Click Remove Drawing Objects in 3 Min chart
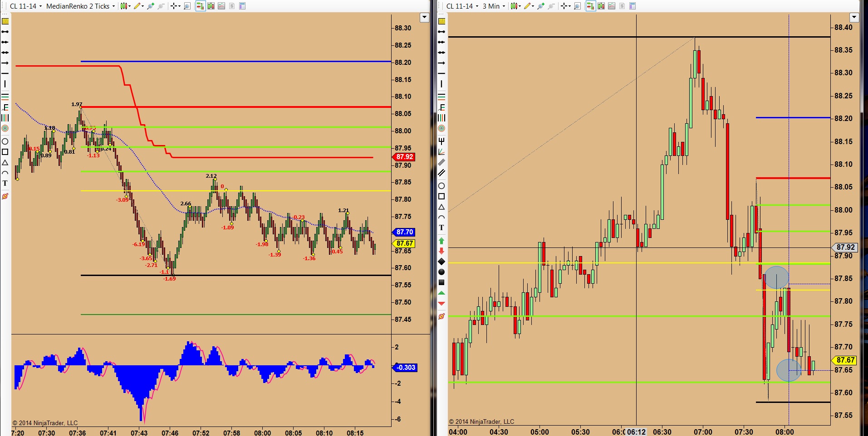 (x=441, y=316)
